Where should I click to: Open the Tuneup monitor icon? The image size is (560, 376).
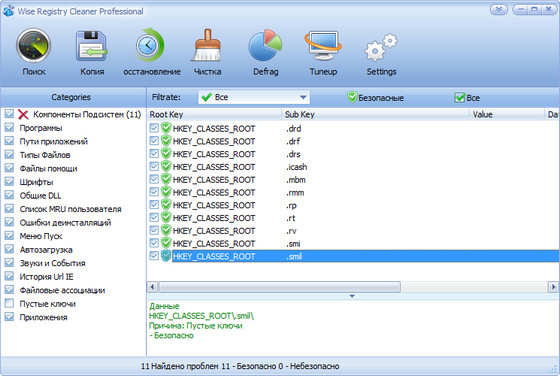click(323, 46)
